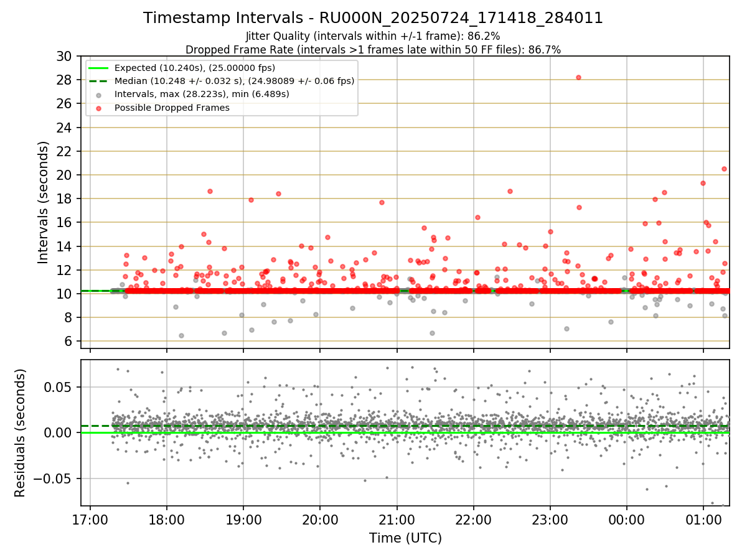Click the highest red outlier point near 28 seconds
The height and width of the screenshot is (560, 747).
point(578,77)
